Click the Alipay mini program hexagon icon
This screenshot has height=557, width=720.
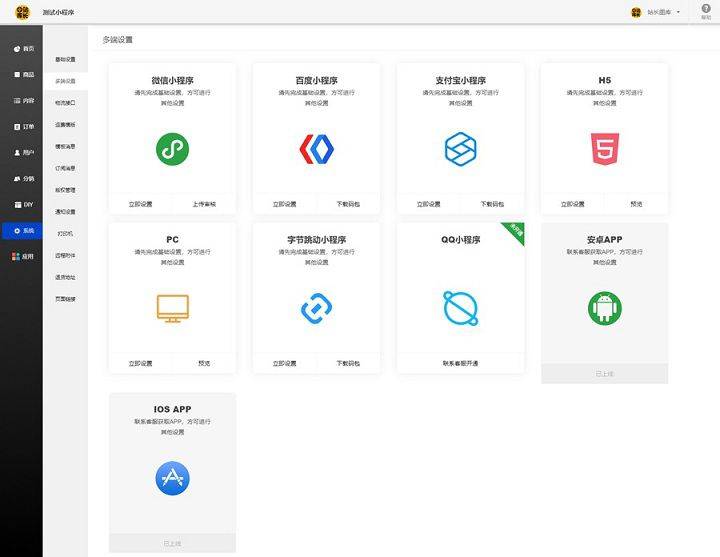pos(460,149)
